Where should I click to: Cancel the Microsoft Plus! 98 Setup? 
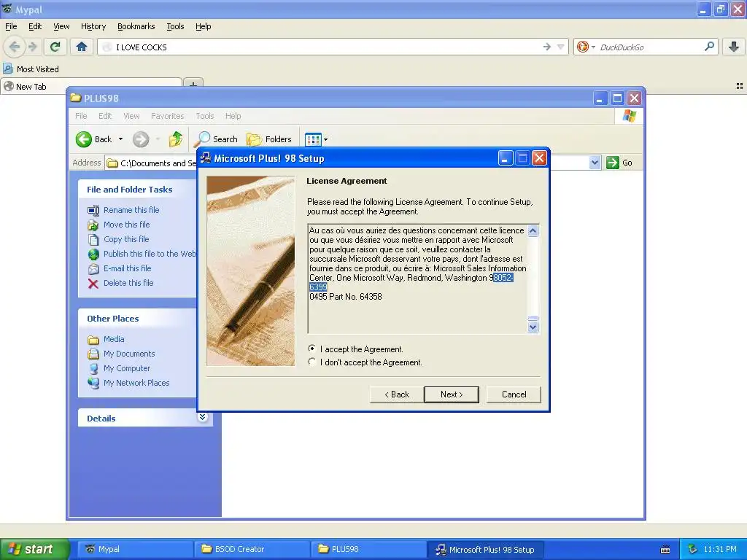(514, 394)
